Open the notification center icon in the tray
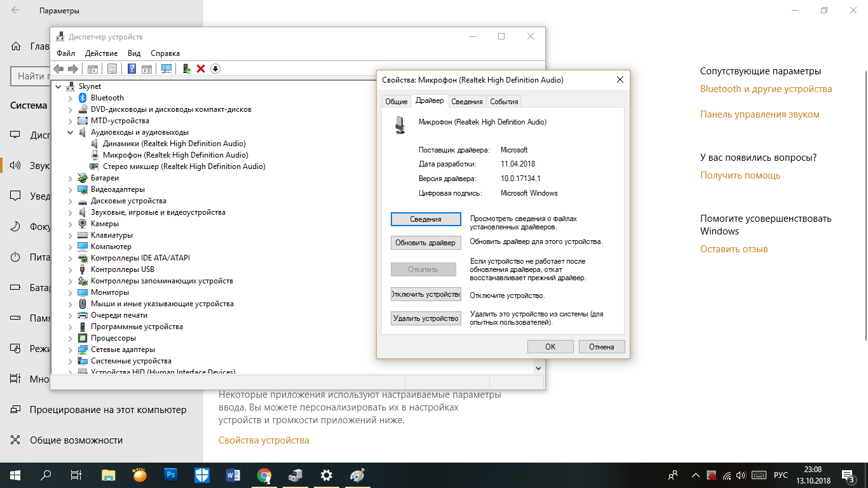Viewport: 868px width, 488px height. 848,475
